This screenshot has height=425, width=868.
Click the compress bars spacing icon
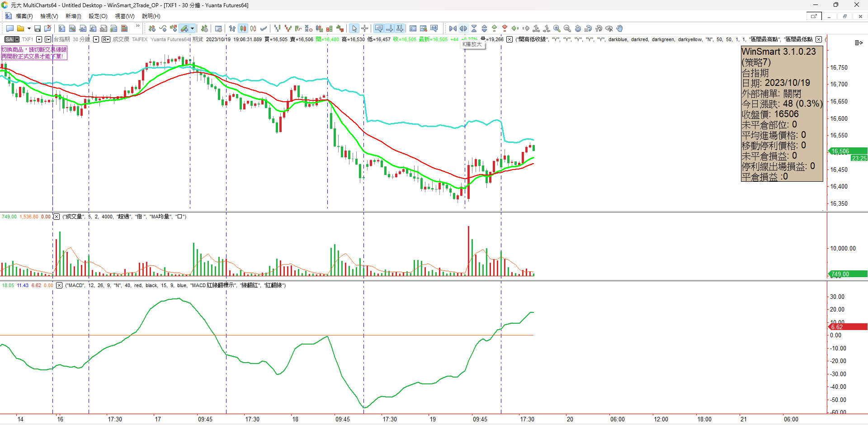(x=453, y=28)
